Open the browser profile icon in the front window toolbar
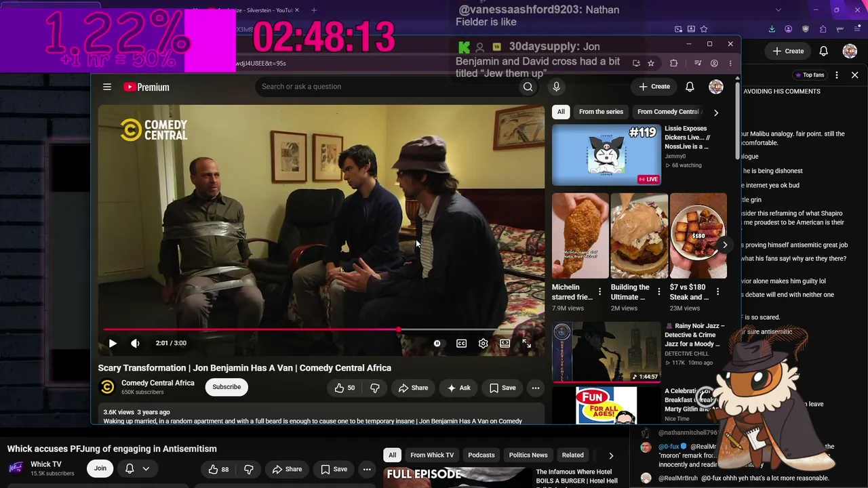 pos(714,63)
